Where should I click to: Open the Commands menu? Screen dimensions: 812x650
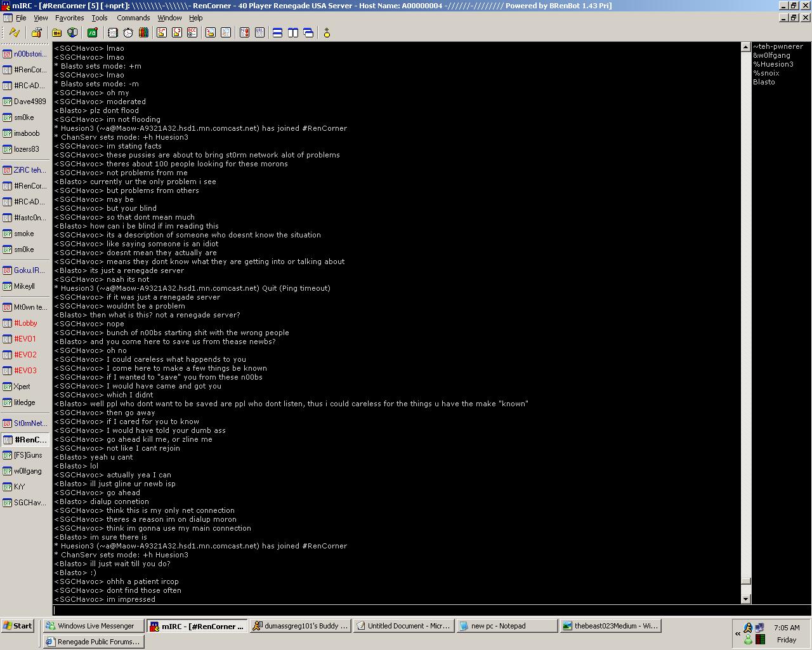tap(133, 18)
